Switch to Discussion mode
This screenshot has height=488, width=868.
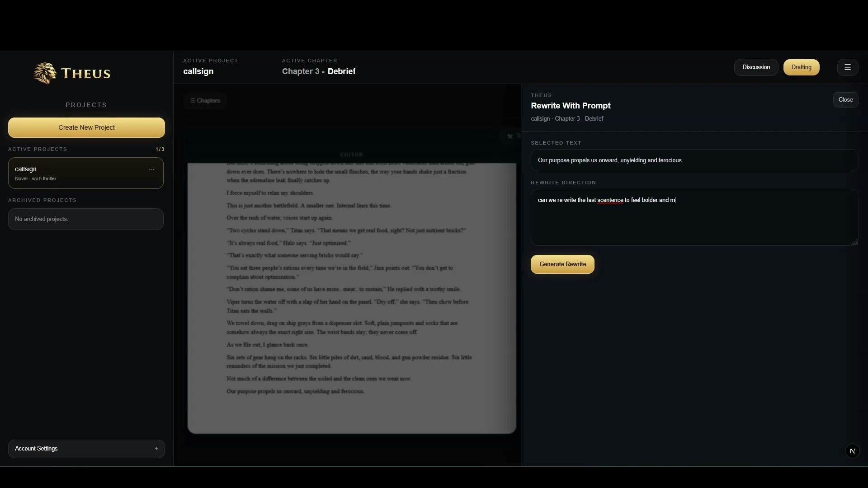[x=755, y=67]
